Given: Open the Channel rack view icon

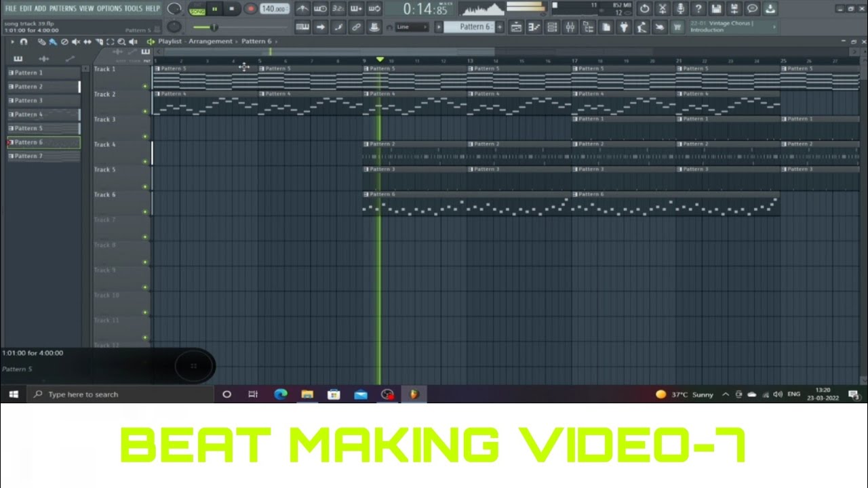Looking at the screenshot, I should tap(552, 27).
